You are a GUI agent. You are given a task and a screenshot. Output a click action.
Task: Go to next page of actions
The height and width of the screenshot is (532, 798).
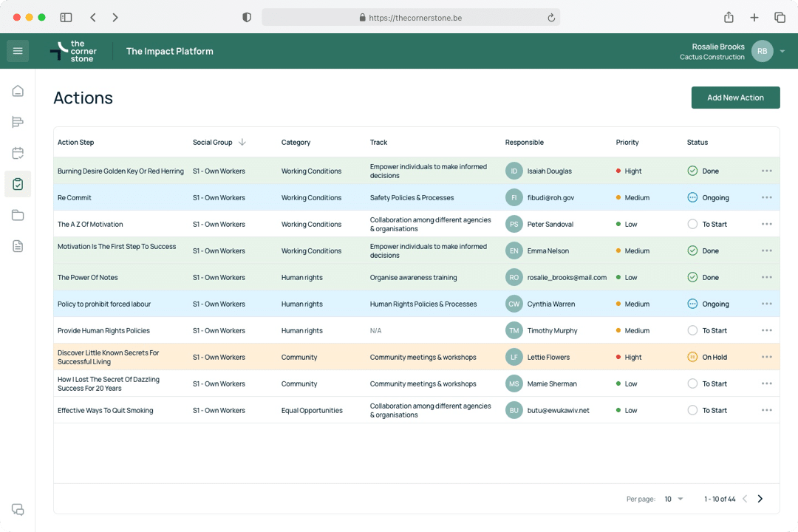point(760,499)
